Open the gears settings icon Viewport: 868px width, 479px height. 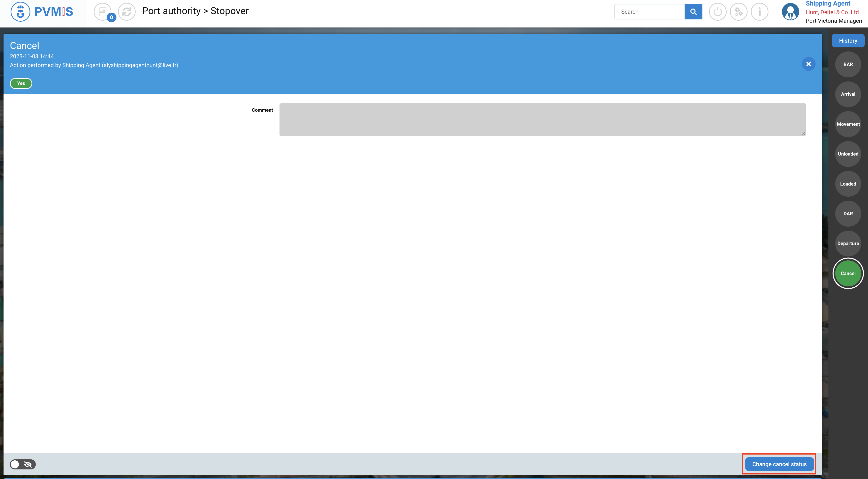tap(738, 12)
